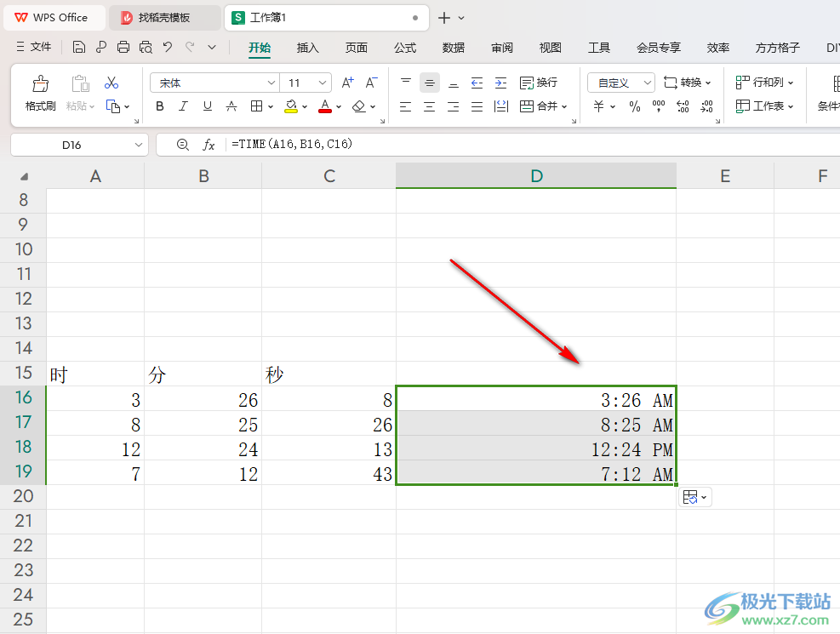The width and height of the screenshot is (840, 634).
Task: Click the Copy icon
Action: tap(113, 106)
